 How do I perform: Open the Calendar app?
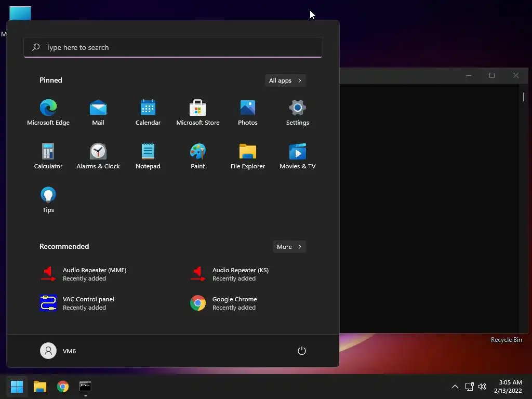tap(148, 113)
